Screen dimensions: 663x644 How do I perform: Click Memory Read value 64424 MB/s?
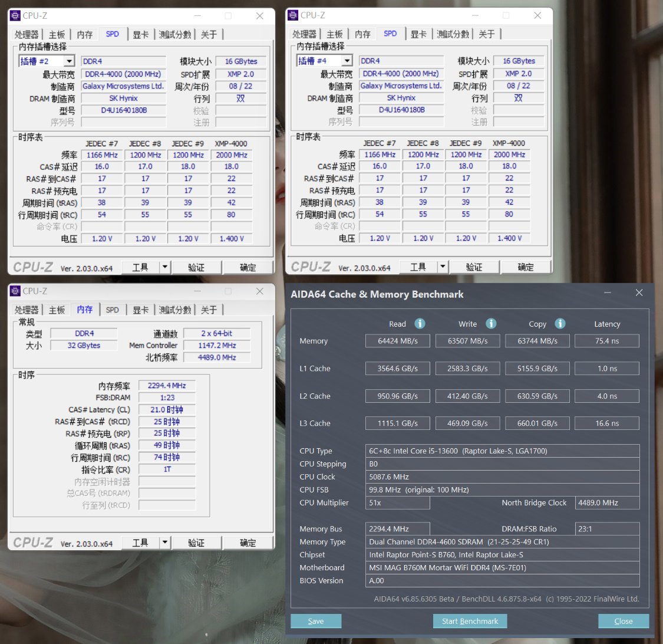click(397, 341)
